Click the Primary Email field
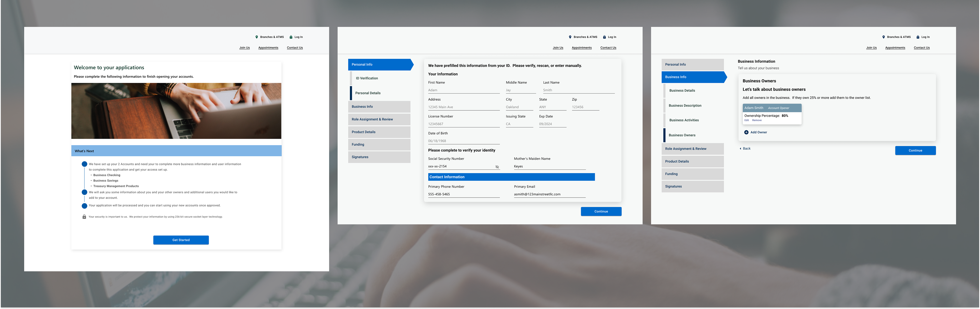The height and width of the screenshot is (309, 980). (x=550, y=194)
